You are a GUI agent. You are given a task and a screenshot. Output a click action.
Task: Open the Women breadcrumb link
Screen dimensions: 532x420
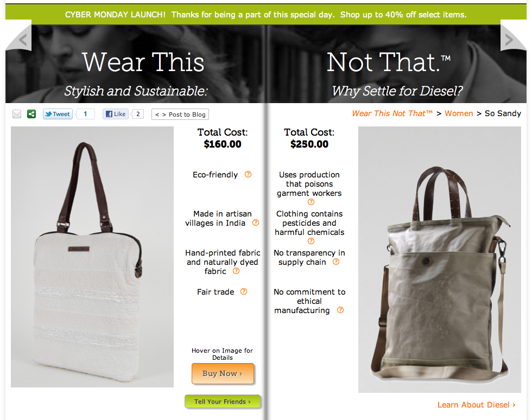click(x=459, y=113)
